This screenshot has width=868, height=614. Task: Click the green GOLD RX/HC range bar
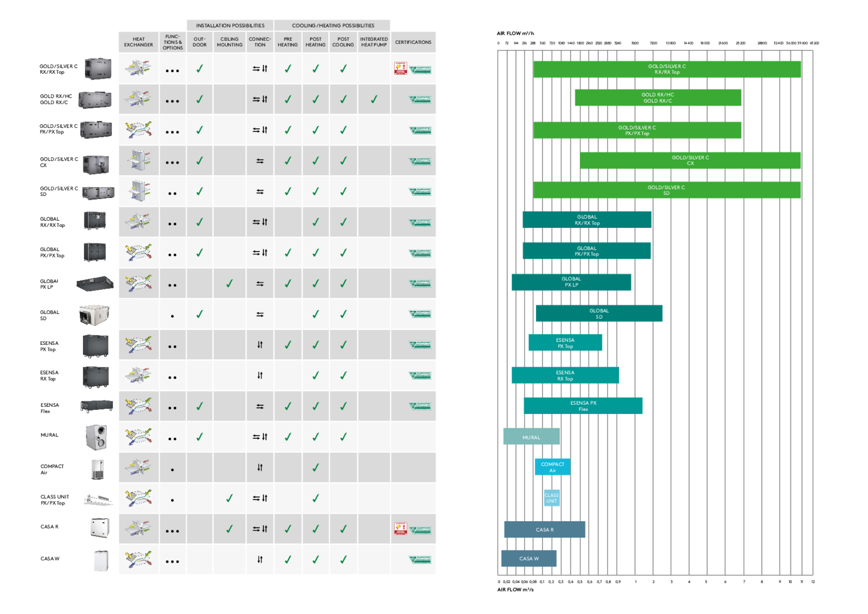(x=658, y=98)
